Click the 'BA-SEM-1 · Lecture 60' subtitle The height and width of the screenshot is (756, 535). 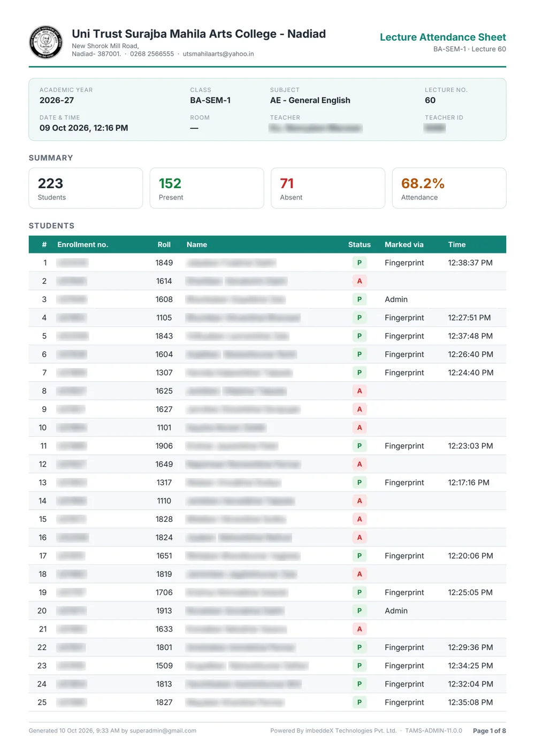click(470, 49)
